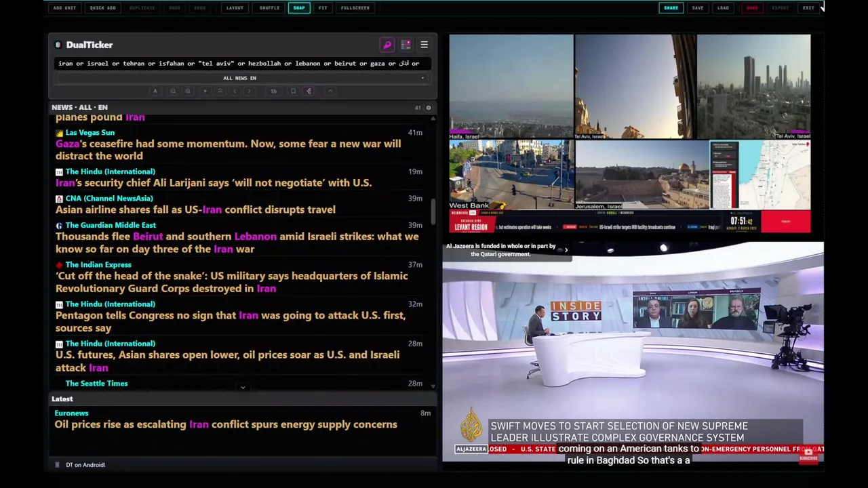The height and width of the screenshot is (488, 868).
Task: Click the Al Jazeera Inside Story video
Action: (x=633, y=352)
